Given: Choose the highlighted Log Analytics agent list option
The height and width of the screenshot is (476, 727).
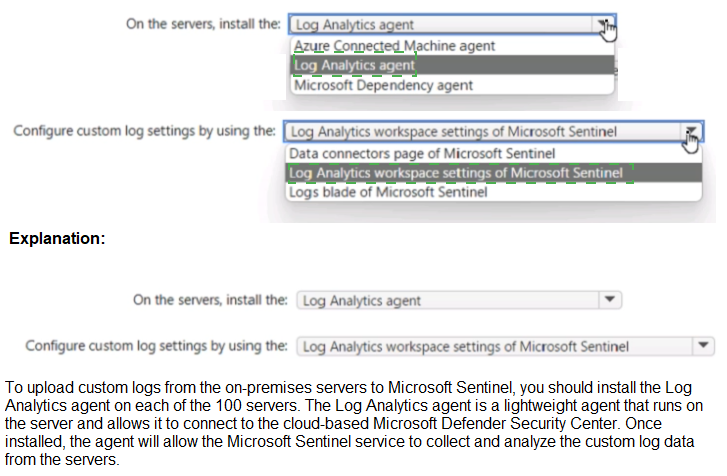Looking at the screenshot, I should [355, 65].
